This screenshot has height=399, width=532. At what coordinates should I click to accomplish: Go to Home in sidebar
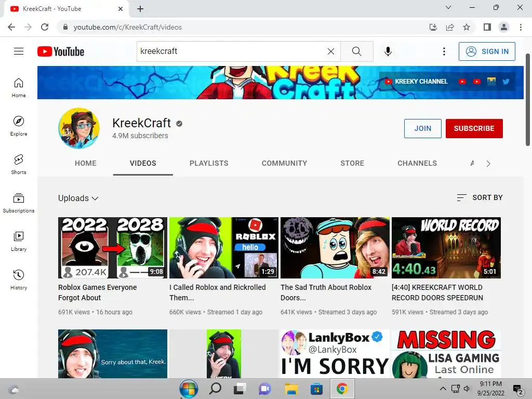(19, 87)
